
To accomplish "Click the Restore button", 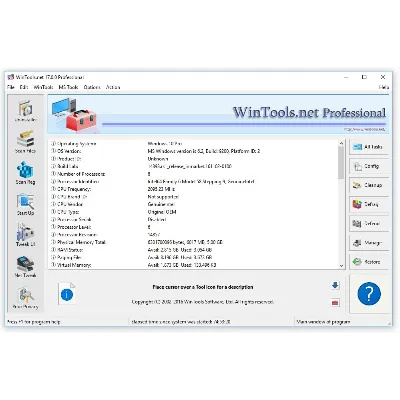I will tap(369, 262).
